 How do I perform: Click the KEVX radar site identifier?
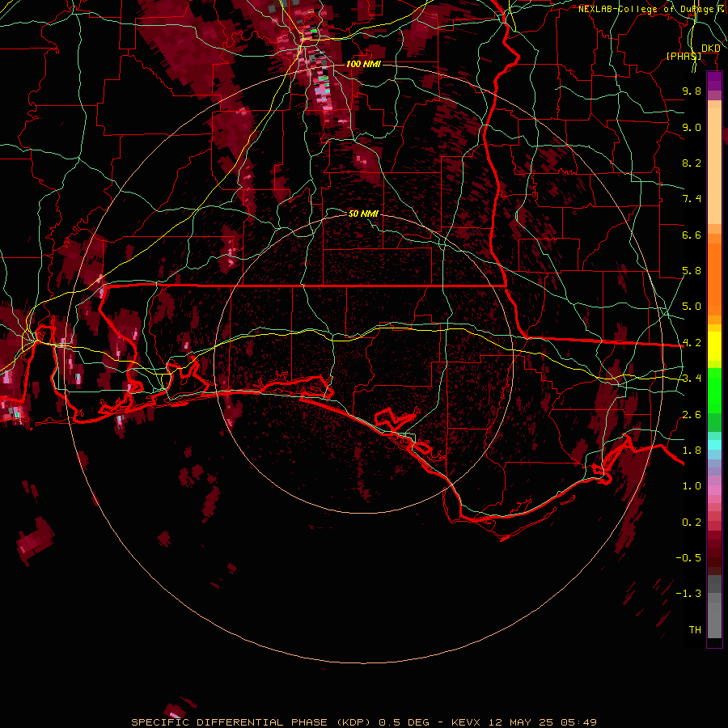468,722
